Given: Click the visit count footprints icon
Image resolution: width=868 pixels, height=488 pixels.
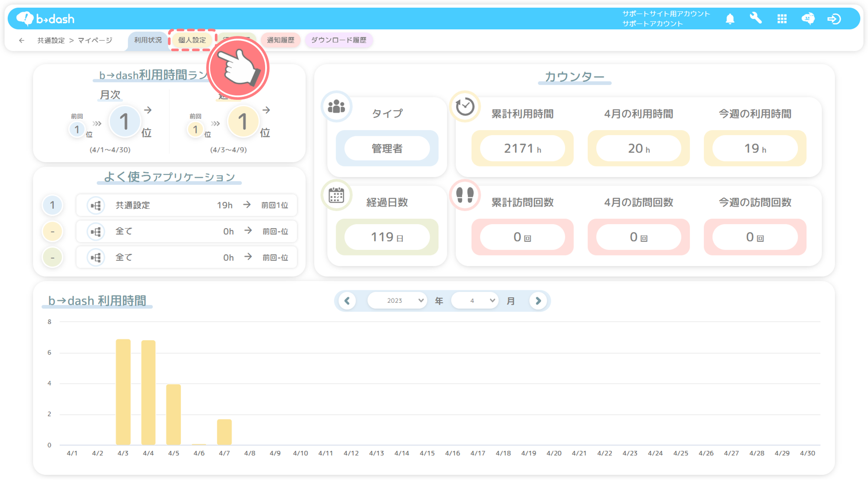Looking at the screenshot, I should tap(465, 195).
